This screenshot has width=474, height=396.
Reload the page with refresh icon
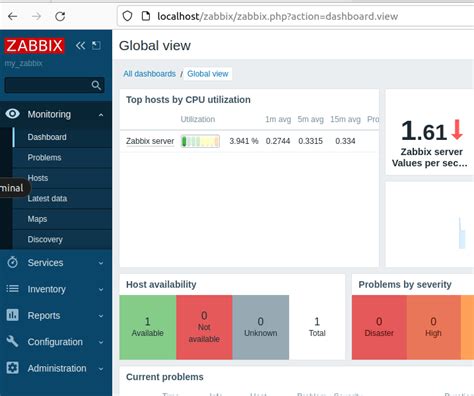(60, 16)
